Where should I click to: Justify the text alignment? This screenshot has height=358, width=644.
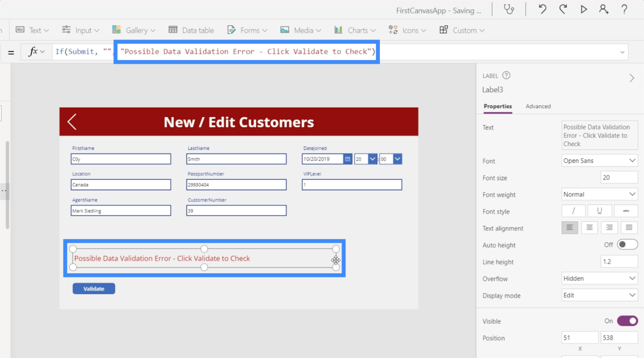629,228
